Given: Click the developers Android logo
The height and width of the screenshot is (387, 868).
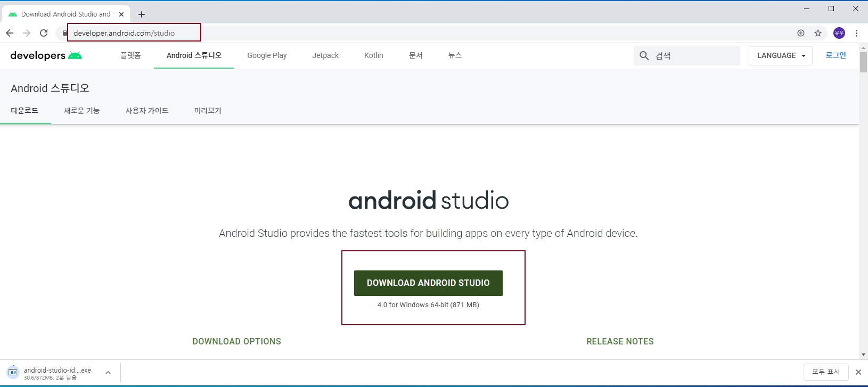Looking at the screenshot, I should pyautogui.click(x=46, y=55).
